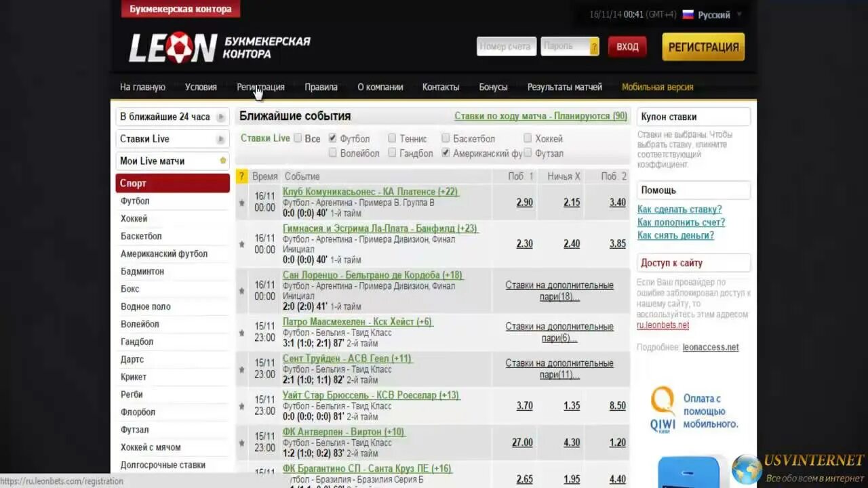Image resolution: width=868 pixels, height=488 pixels.
Task: Open Как сделать ставку? help link
Action: (679, 209)
